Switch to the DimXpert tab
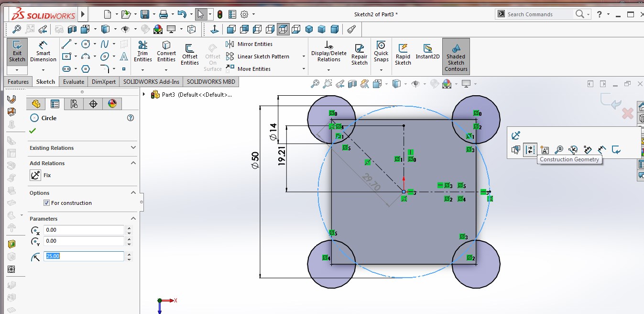Viewport: 644px width, 314px height. coord(104,82)
